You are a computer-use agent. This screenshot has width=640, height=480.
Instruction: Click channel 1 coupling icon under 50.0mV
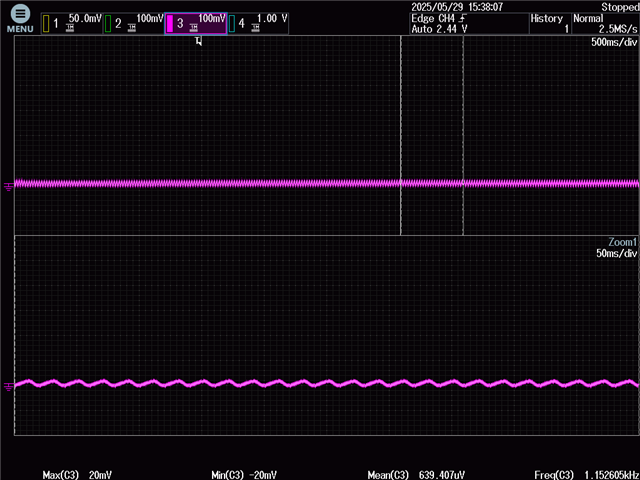coord(70,28)
